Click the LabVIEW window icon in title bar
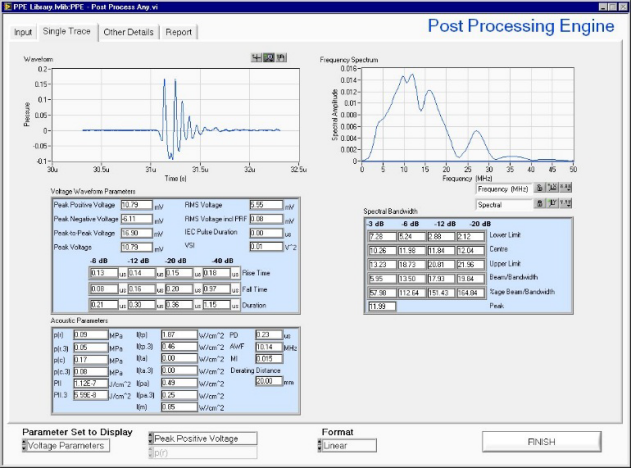 point(7,6)
